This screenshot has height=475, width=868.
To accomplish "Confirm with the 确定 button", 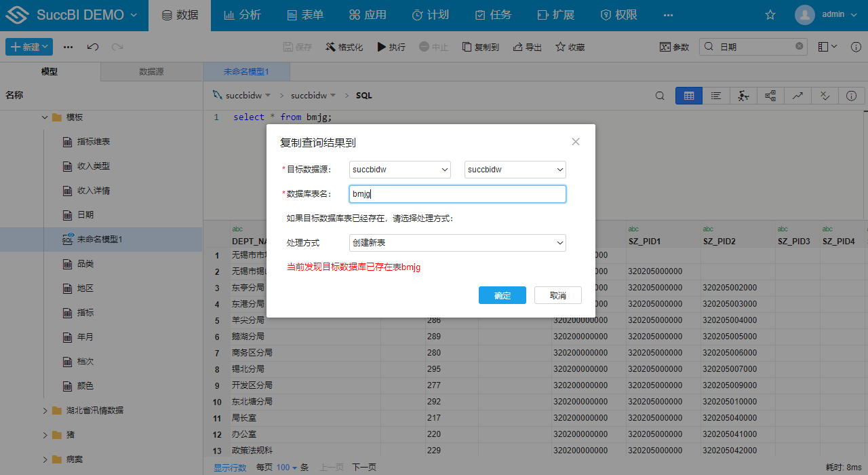I will [502, 295].
